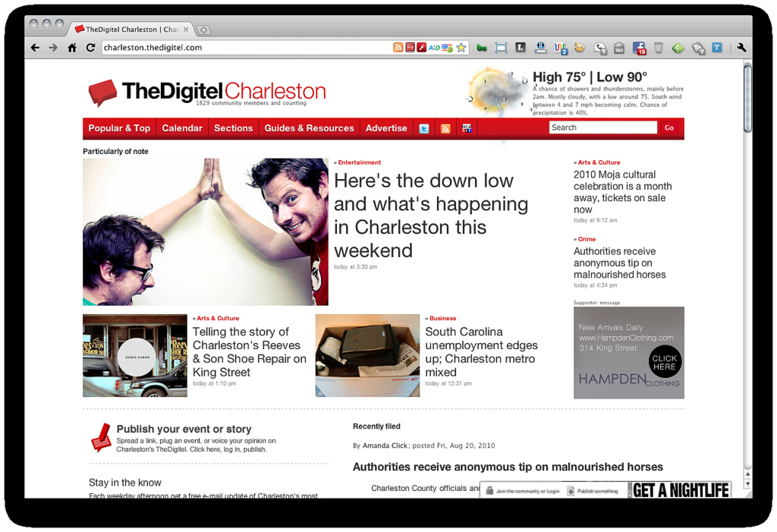Open the Advertise nav item
This screenshot has height=532, width=777.
(386, 128)
